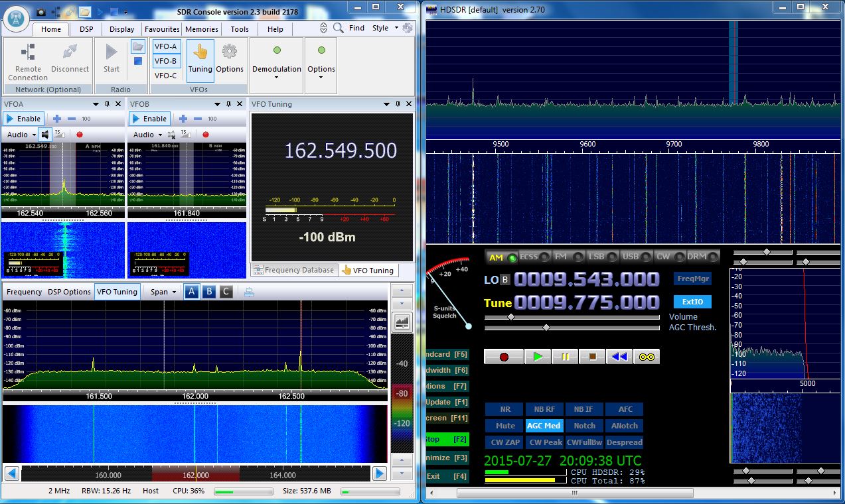Open the Style dropdown
This screenshot has height=504, width=845.
click(x=385, y=28)
